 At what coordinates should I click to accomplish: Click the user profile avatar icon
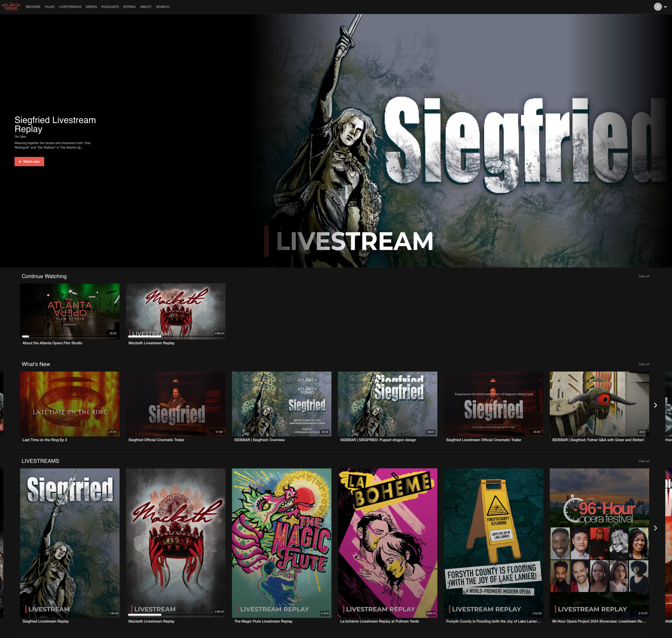point(657,7)
